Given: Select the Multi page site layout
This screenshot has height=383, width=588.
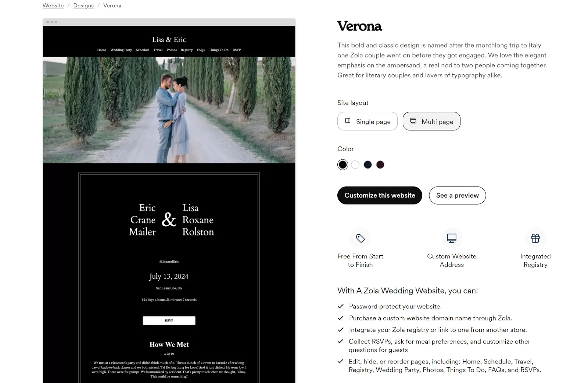Looking at the screenshot, I should 431,121.
